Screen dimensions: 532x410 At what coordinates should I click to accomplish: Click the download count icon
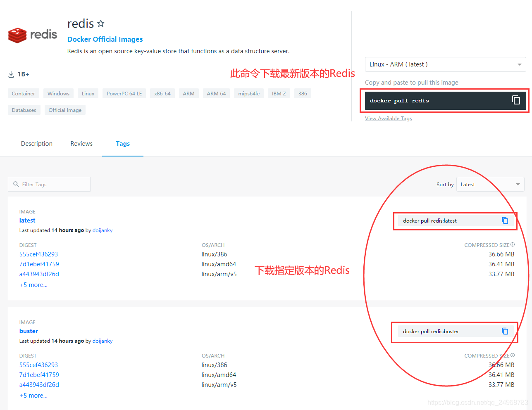[x=11, y=74]
